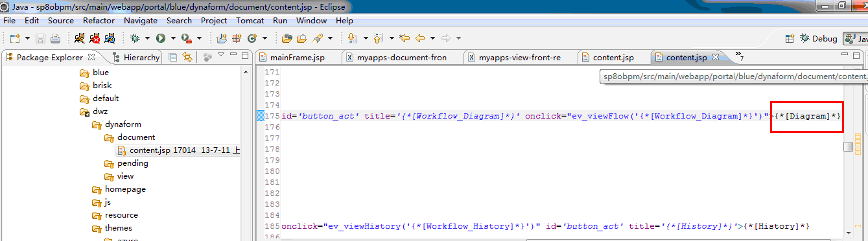Go to Next Annotation icon

pyautogui.click(x=352, y=38)
